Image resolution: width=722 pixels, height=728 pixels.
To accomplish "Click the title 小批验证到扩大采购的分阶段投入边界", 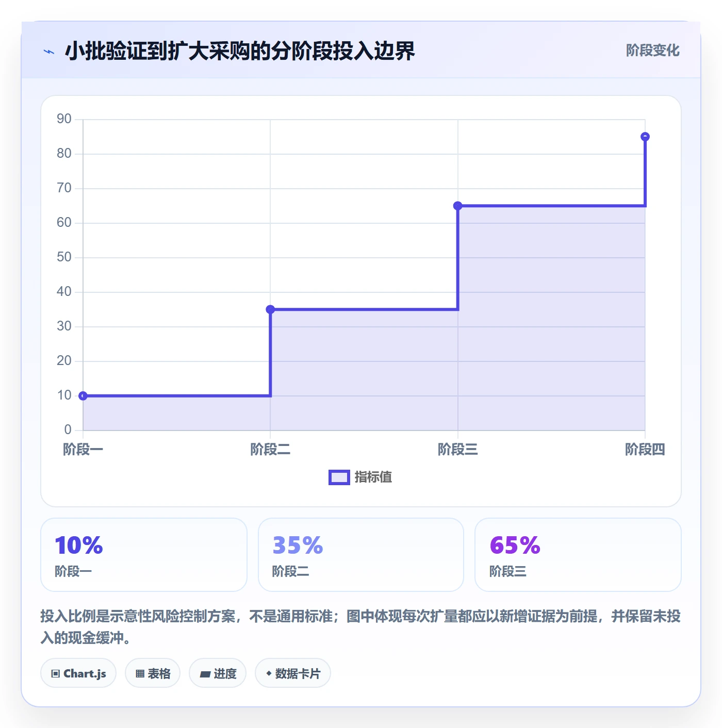I will [240, 51].
